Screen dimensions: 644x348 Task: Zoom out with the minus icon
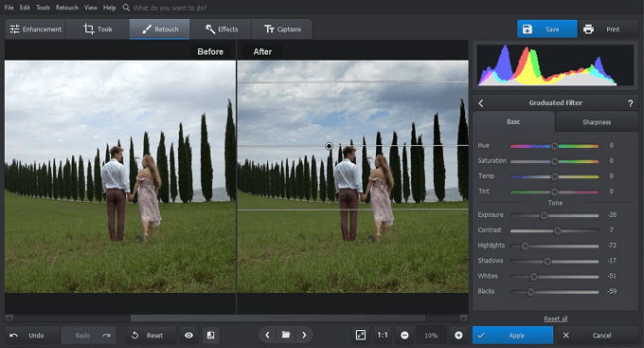click(x=404, y=336)
